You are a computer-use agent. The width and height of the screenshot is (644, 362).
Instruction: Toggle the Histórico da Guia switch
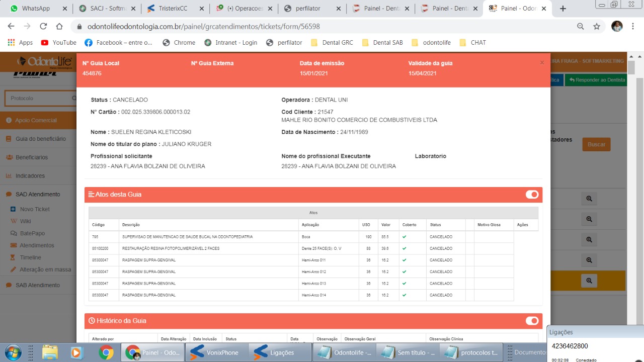click(532, 321)
